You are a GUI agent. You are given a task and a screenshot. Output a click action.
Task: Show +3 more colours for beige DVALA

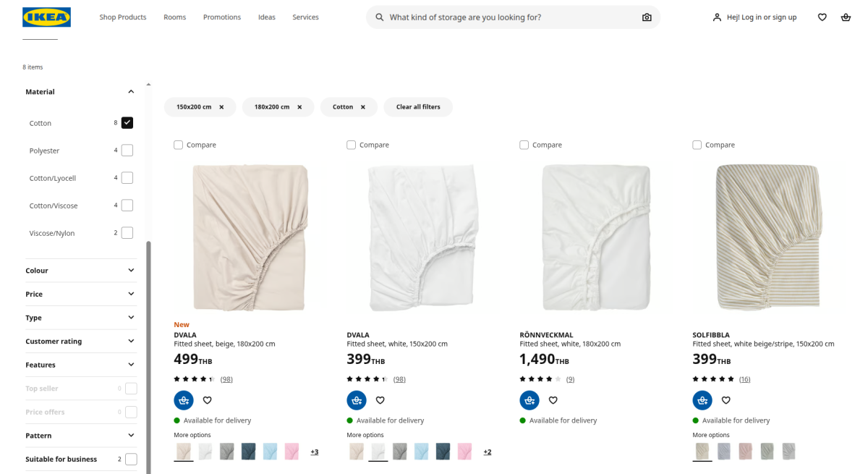click(315, 452)
